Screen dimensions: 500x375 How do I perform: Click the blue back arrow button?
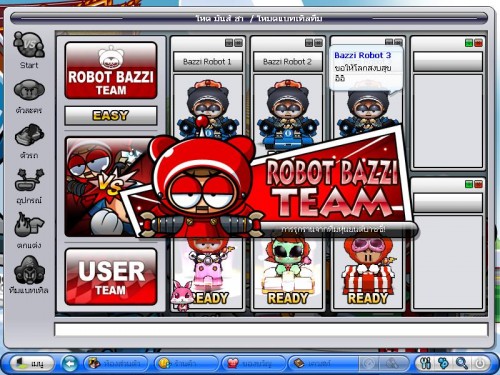pyautogui.click(x=70, y=363)
